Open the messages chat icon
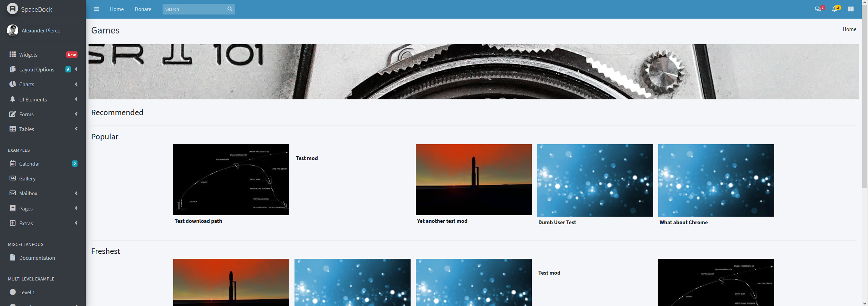Image resolution: width=868 pixels, height=306 pixels. click(x=818, y=9)
